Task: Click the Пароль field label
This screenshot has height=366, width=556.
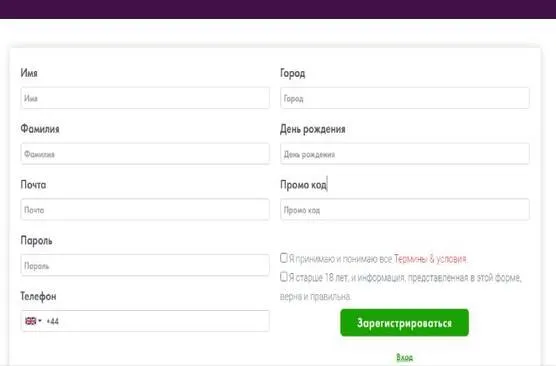Action: click(37, 240)
